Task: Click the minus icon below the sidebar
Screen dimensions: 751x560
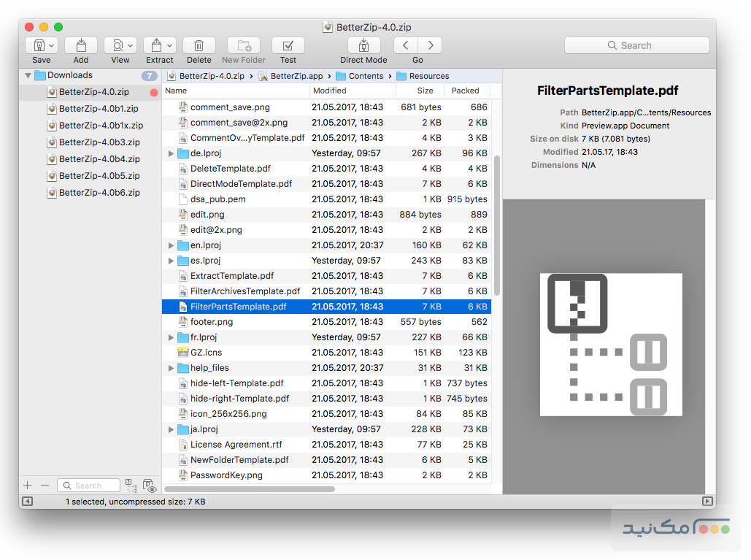Action: tap(45, 486)
